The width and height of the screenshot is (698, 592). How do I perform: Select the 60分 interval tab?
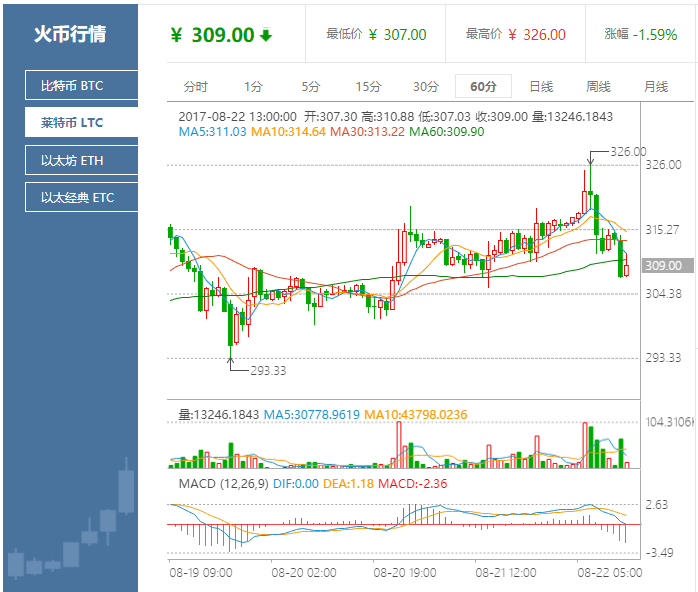pos(483,86)
